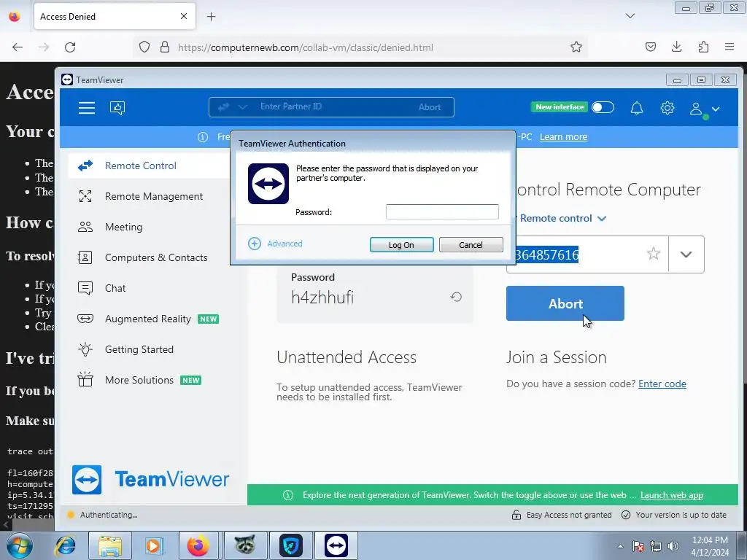List all Firefox tabs dropdown
This screenshot has width=747, height=560.
pos(630,16)
